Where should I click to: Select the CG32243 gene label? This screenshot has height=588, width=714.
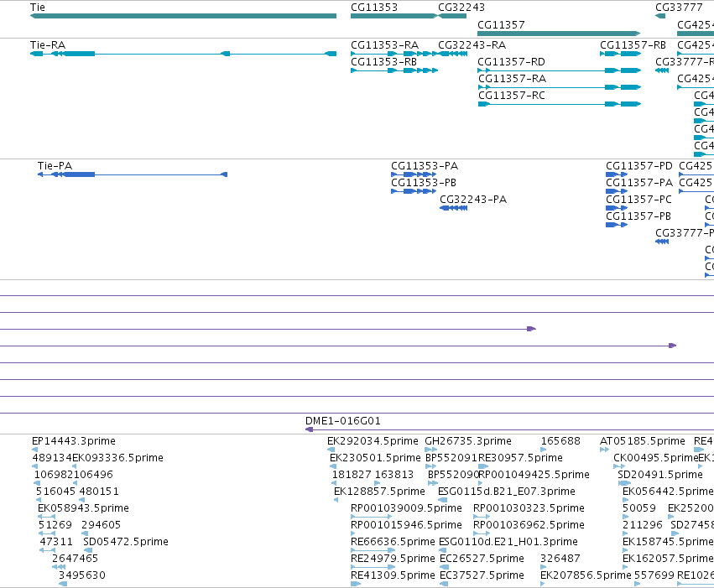(461, 8)
